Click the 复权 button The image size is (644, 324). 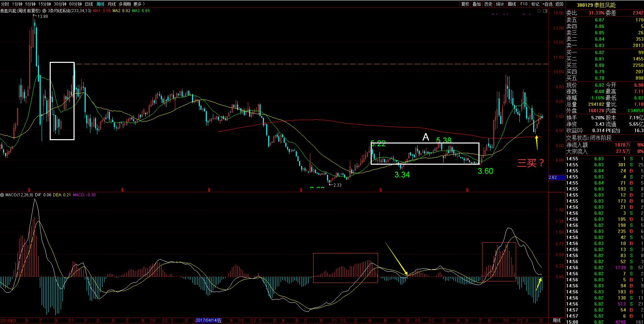tap(465, 4)
